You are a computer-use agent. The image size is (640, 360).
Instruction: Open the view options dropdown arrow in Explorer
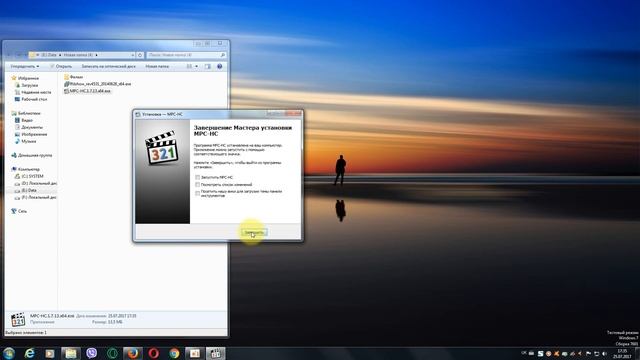pos(196,66)
